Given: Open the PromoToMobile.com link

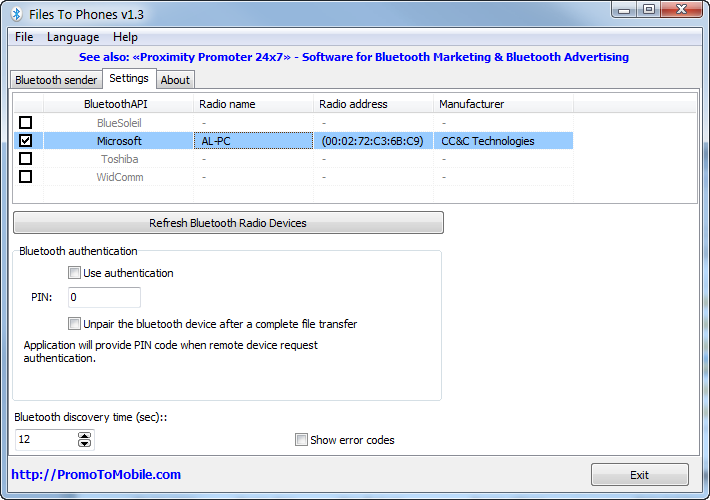Looking at the screenshot, I should click(x=96, y=475).
